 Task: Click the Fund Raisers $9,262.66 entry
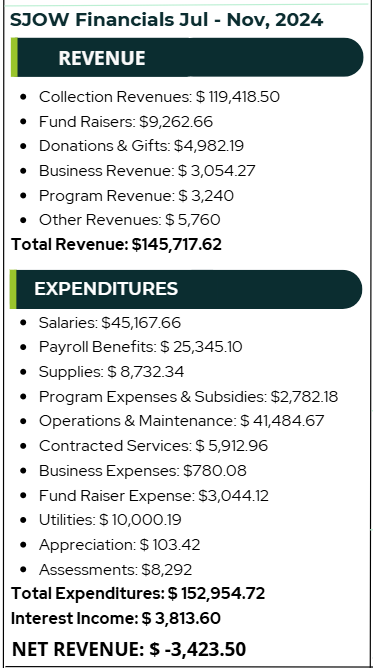126,122
